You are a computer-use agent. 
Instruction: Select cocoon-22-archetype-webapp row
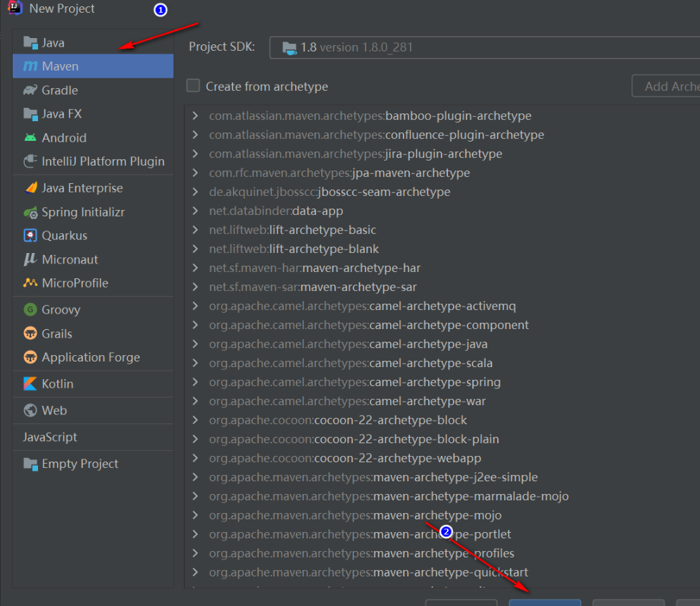(442, 458)
